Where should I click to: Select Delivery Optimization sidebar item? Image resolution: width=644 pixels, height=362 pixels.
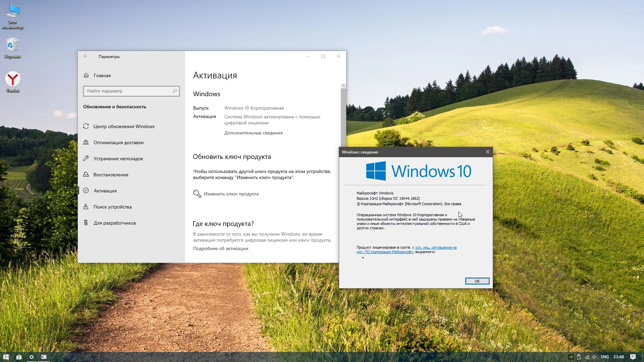pyautogui.click(x=118, y=142)
